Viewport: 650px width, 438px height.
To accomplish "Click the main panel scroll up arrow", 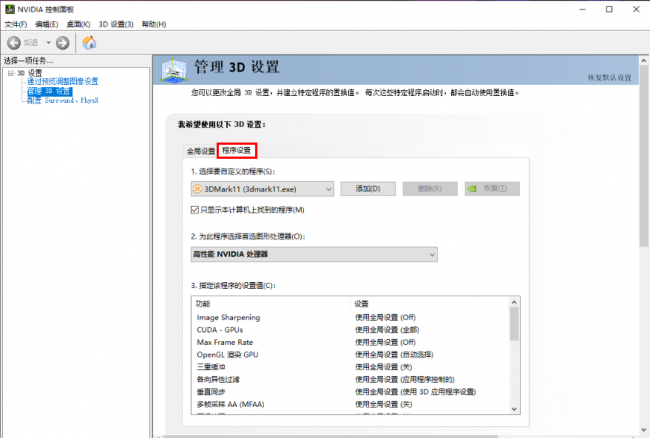I will [644, 60].
